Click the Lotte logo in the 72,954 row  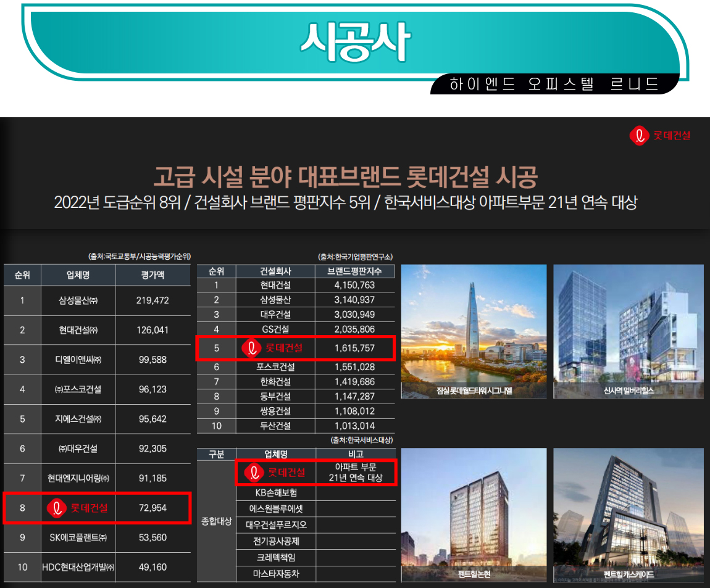pyautogui.click(x=57, y=508)
